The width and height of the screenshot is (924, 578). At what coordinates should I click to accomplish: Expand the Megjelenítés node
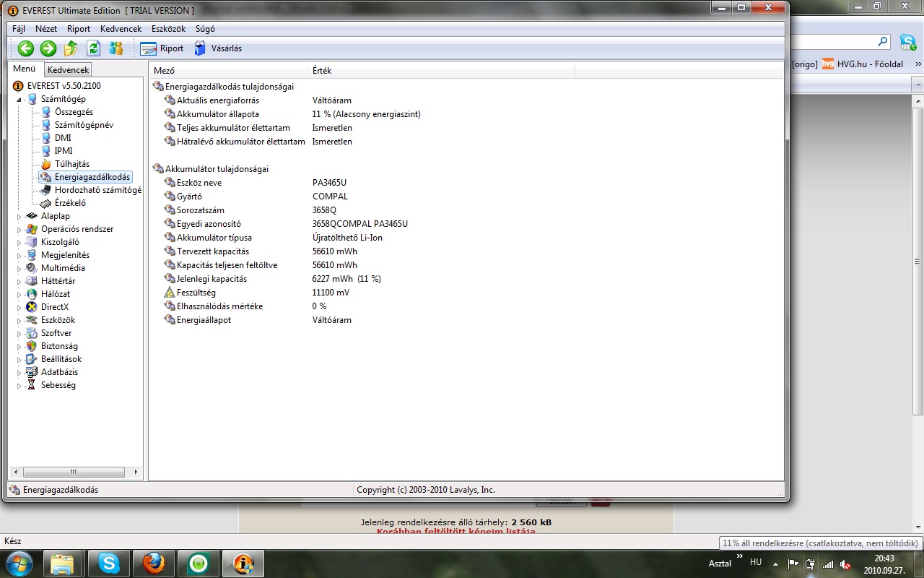point(20,255)
